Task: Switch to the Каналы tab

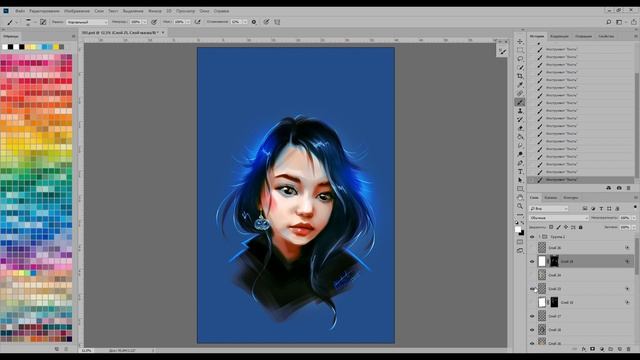Action: [x=551, y=198]
